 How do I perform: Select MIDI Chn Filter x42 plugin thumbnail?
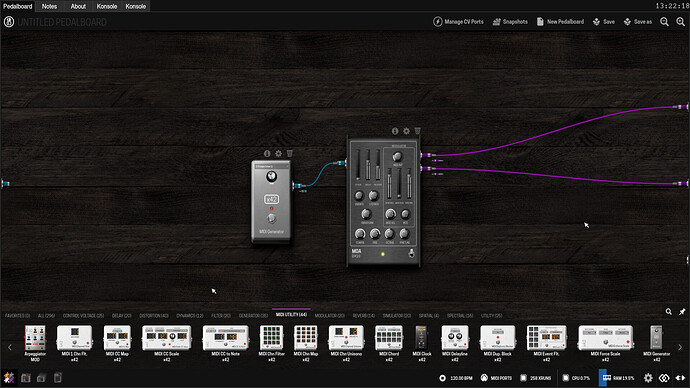tap(272, 338)
